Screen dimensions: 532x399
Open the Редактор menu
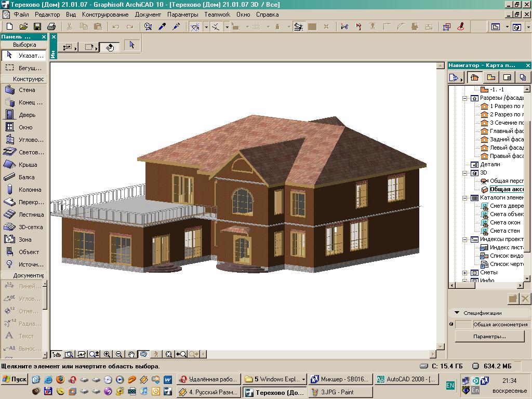point(47,15)
